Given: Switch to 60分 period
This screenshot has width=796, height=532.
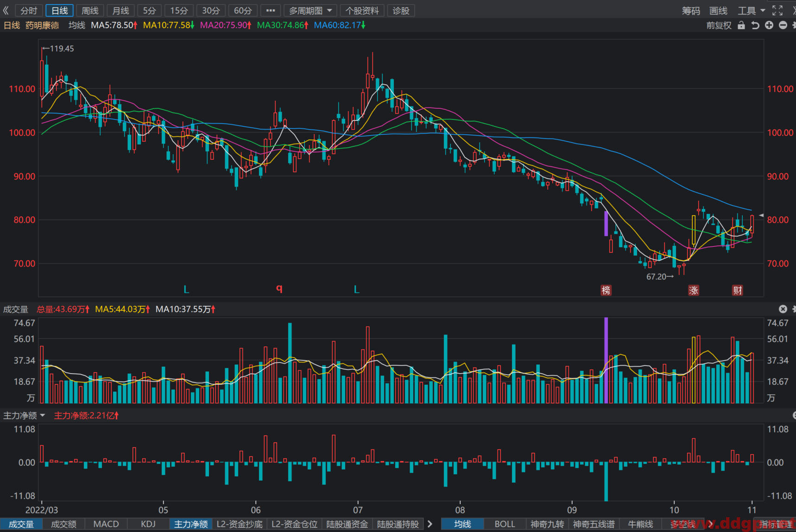Looking at the screenshot, I should pyautogui.click(x=243, y=10).
